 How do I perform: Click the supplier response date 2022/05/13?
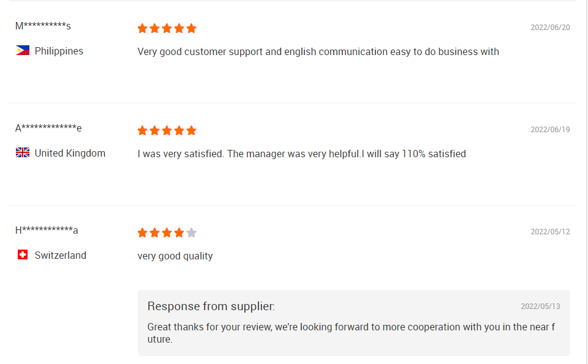tap(540, 306)
